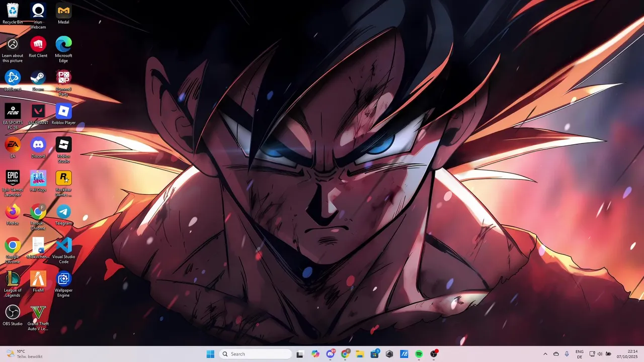Select the EA SPORTS FC 26 shortcut
Viewport: 644px width, 362px height.
pyautogui.click(x=13, y=117)
